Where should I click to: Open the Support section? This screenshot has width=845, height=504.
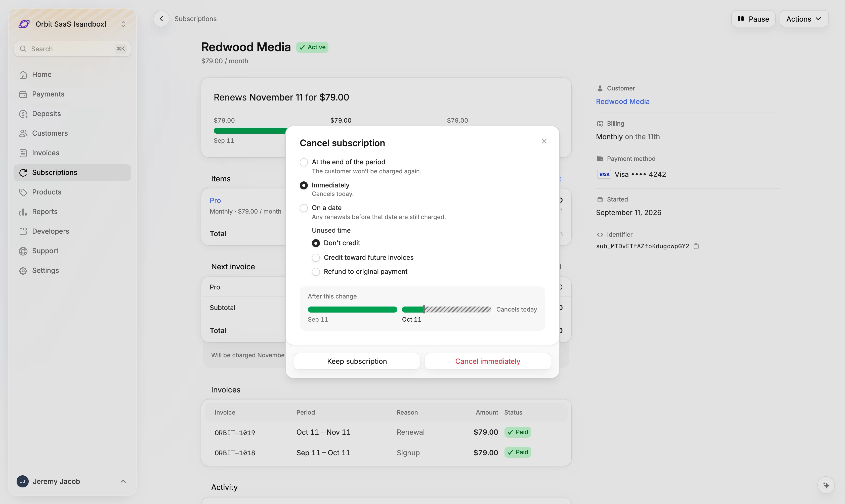pos(72,251)
